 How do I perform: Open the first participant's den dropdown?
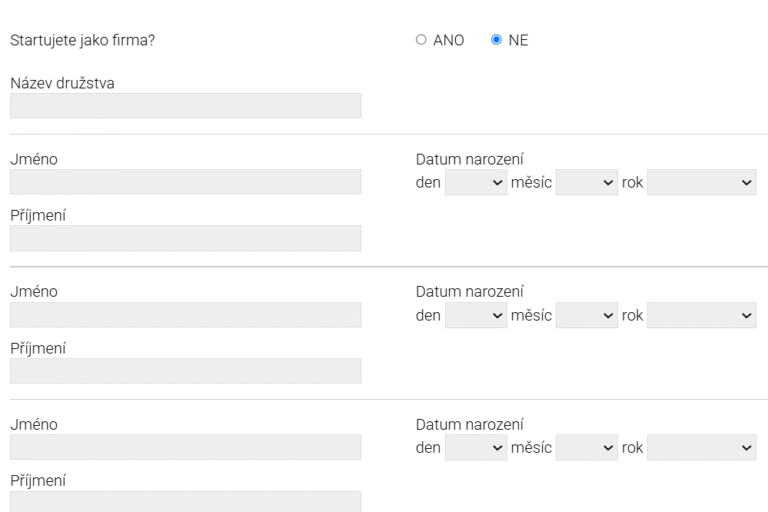click(x=476, y=183)
